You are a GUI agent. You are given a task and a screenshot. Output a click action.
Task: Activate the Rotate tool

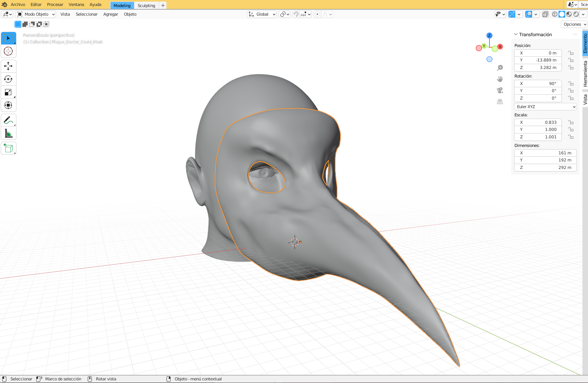8,79
